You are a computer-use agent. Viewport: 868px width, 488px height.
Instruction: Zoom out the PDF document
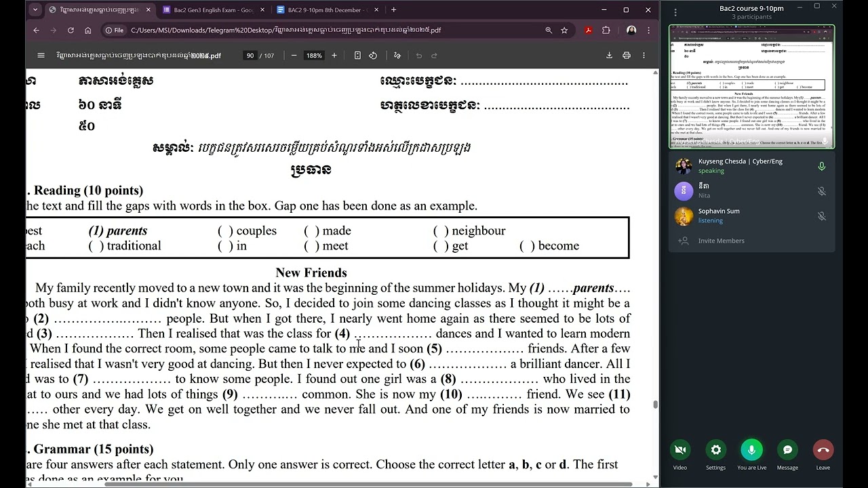pyautogui.click(x=294, y=56)
